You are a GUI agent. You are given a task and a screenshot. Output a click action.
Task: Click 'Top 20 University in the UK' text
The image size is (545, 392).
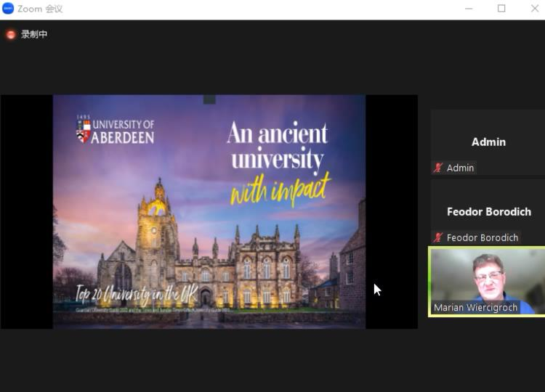pos(136,294)
